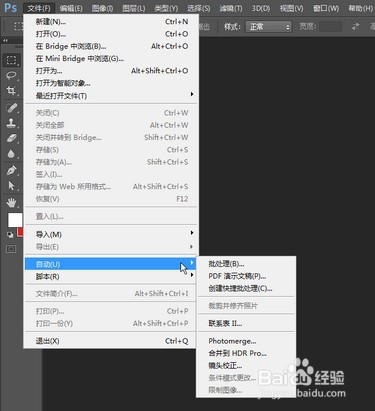Click the Photoshop Ps logo
The width and height of the screenshot is (375, 411).
[x=10, y=7]
